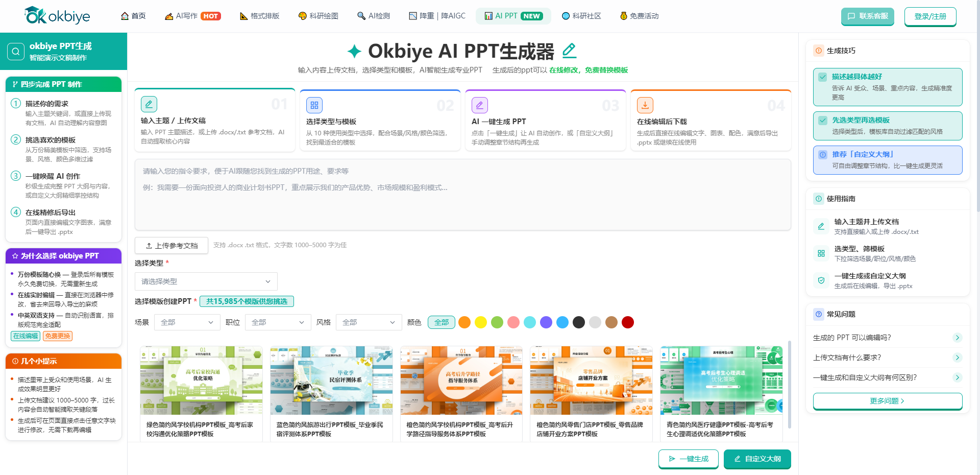This screenshot has height=475, width=980.
Task: Click the shield icon for 一键生成或自定义大纲
Action: pos(821,280)
